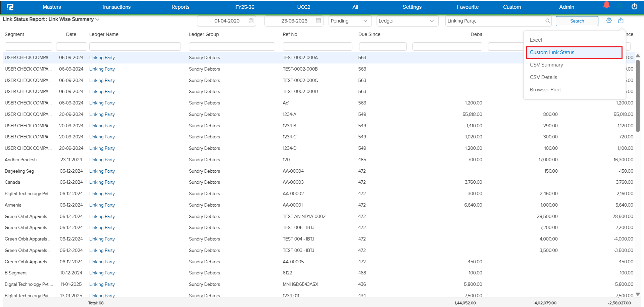Collapse the Link Wise Summary view chevron

(98, 19)
